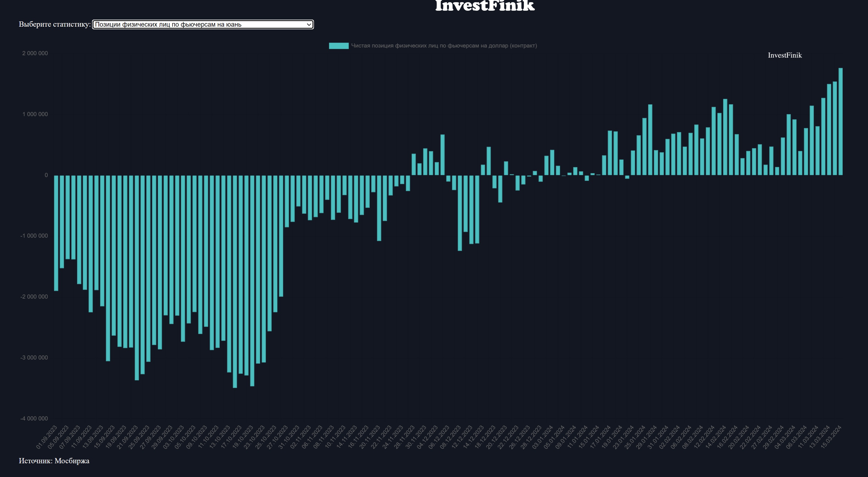Toggle dataset via legend label text

[444, 46]
